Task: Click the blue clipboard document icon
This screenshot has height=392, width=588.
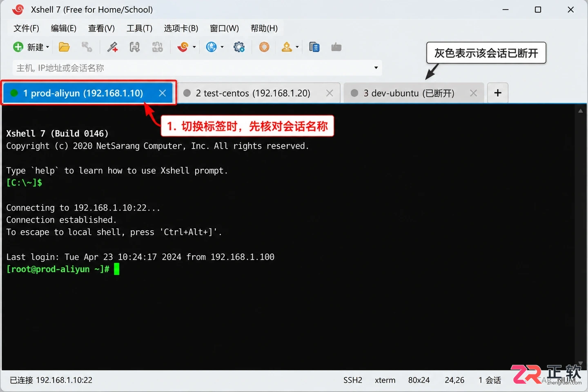Action: coord(314,47)
